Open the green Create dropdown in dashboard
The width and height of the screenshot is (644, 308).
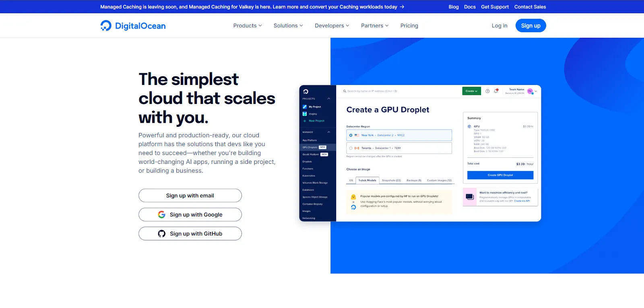click(471, 91)
